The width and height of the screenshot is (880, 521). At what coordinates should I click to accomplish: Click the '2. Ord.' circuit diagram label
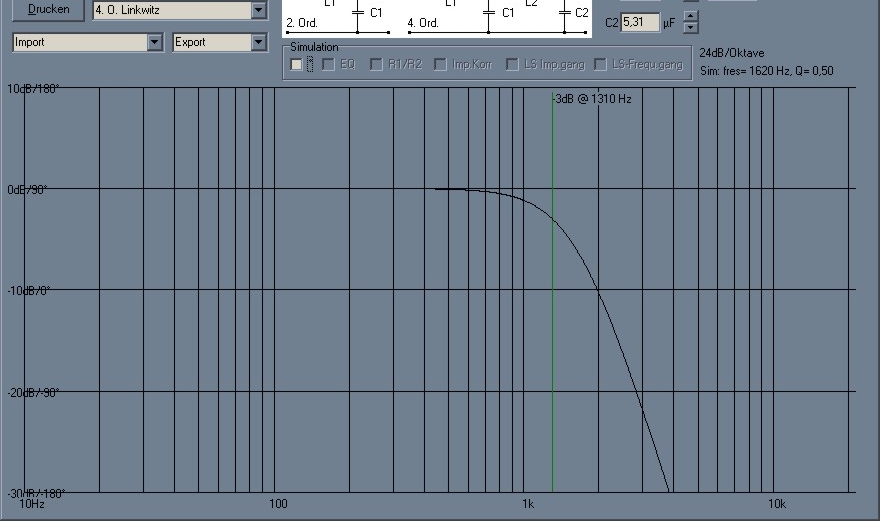[x=302, y=23]
